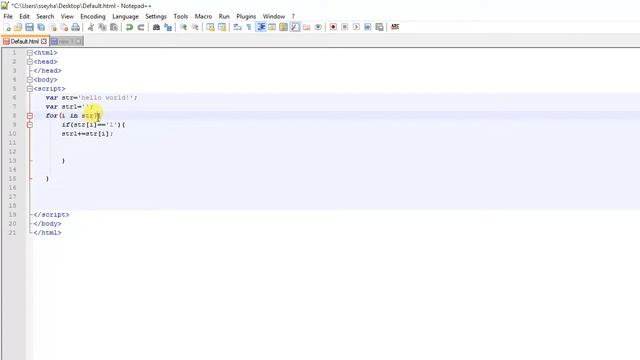Switch to the Default.html tab
640x360 pixels.
[25, 41]
